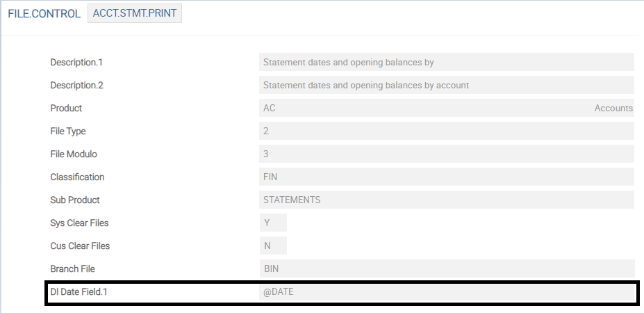Open the ACCT.STMT.PRINT tab
Image resolution: width=644 pixels, height=313 pixels.
coord(135,14)
